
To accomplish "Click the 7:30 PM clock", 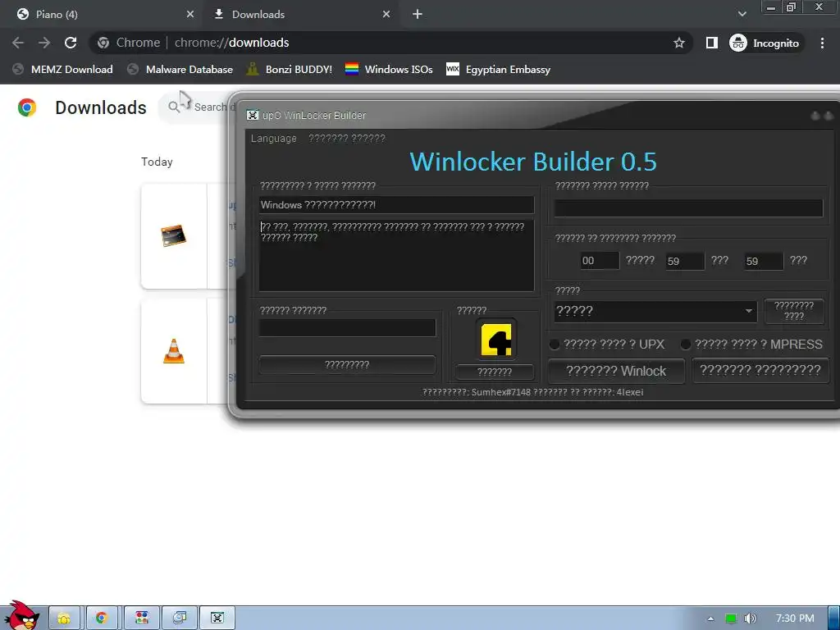I will (x=795, y=619).
